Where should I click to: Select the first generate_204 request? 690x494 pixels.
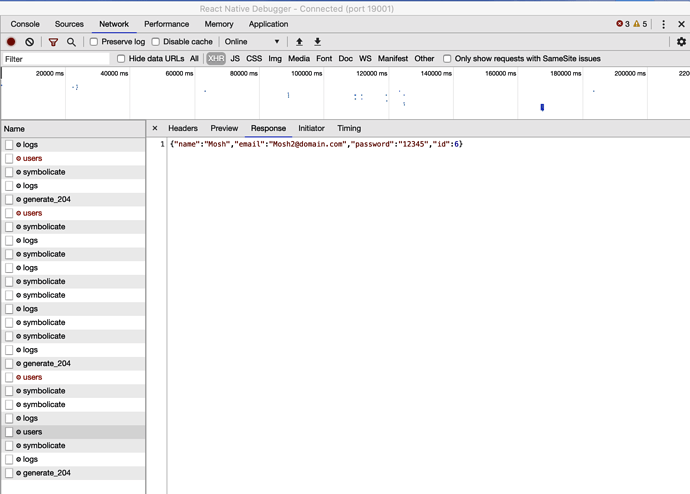(x=73, y=199)
